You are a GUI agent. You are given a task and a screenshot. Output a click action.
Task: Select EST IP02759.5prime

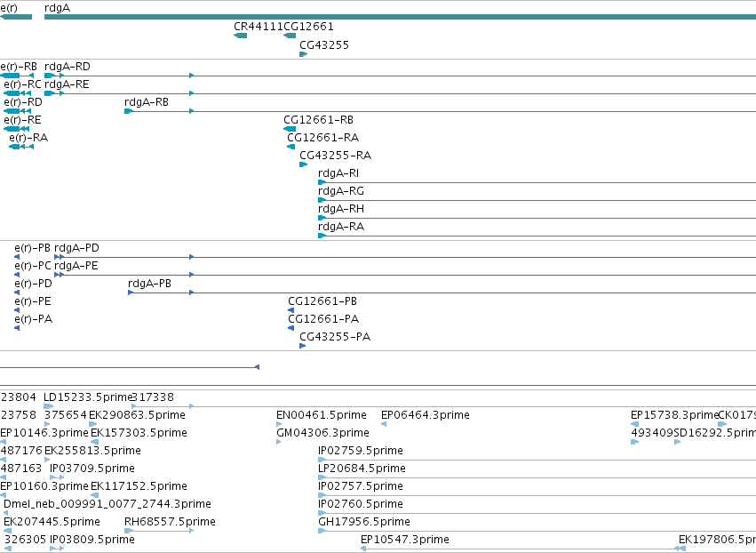tap(360, 451)
